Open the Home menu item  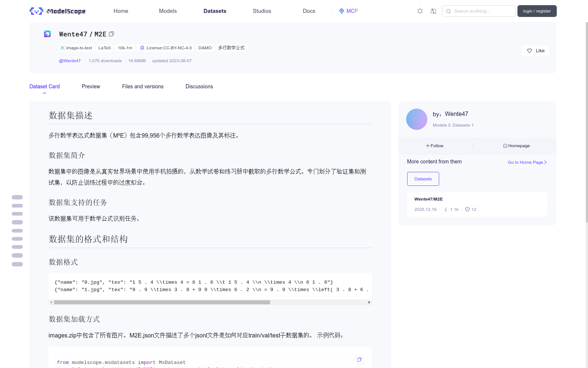[121, 11]
